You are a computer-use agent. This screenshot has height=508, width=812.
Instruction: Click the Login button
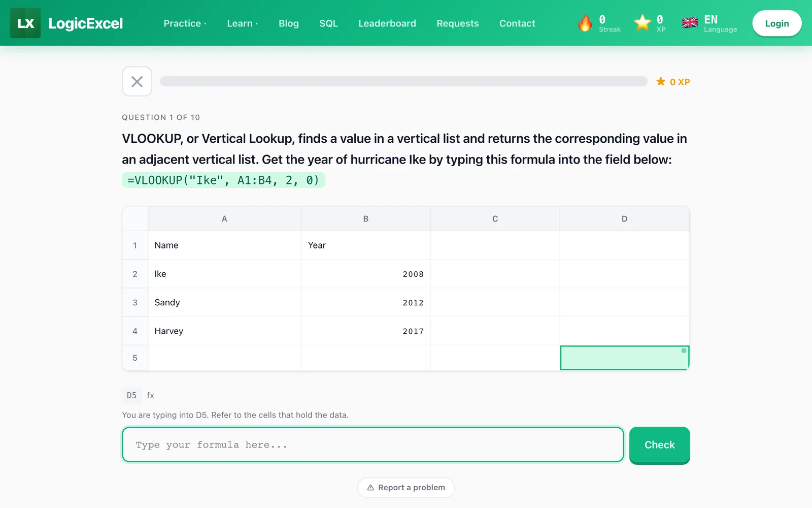tap(777, 23)
